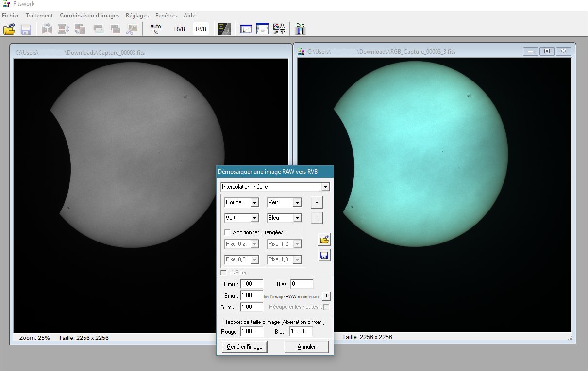Viewport: 588px width, 371px height.
Task: Click the blue floppy disk icon in dialog
Action: pyautogui.click(x=324, y=256)
